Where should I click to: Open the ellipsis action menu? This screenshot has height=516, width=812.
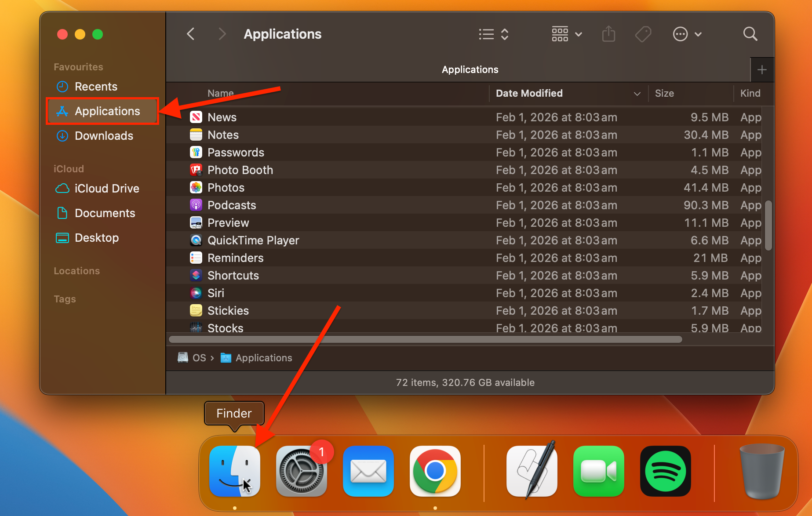[x=687, y=34]
